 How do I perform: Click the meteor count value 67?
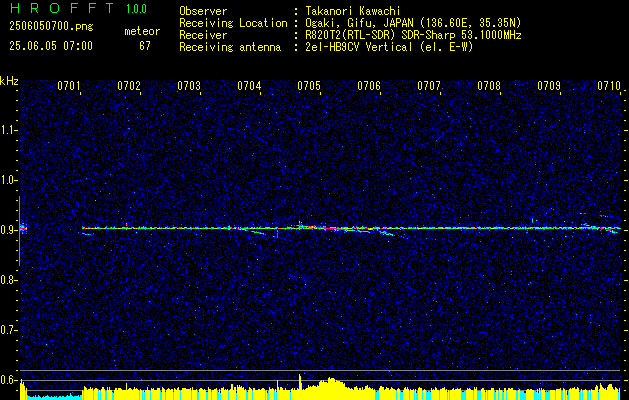click(145, 46)
